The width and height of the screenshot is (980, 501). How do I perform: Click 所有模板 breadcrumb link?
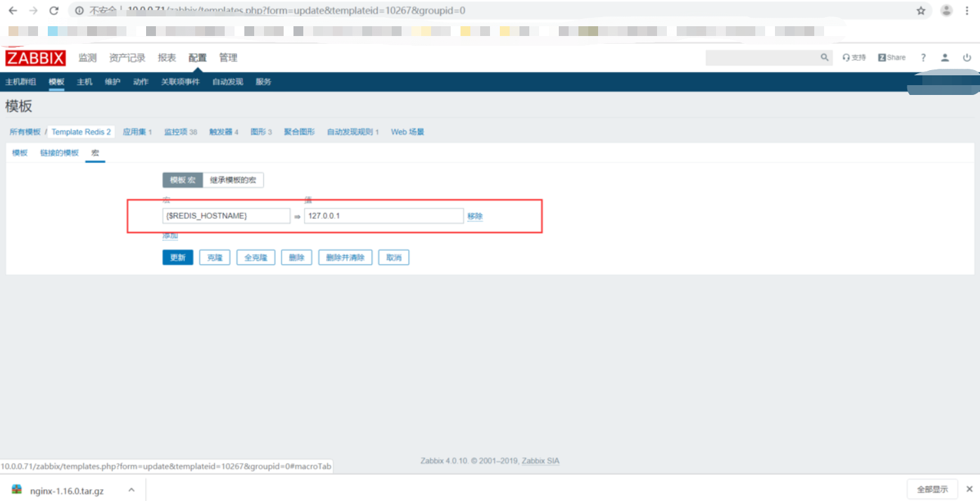click(25, 132)
